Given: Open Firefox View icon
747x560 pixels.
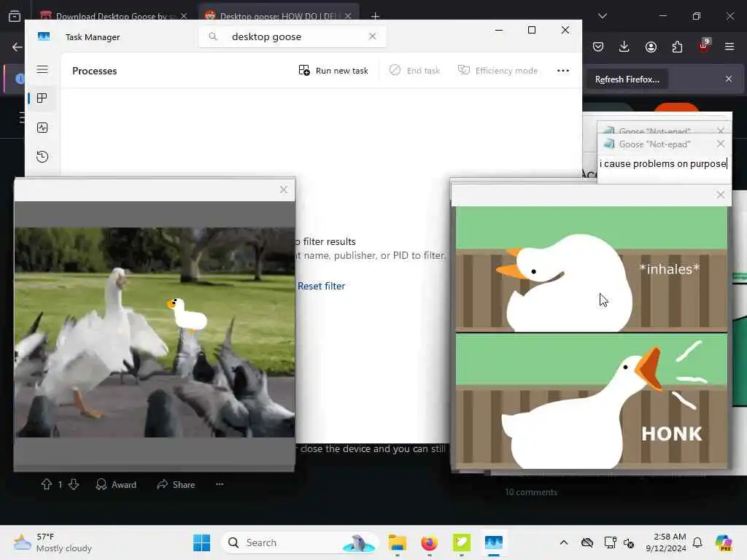Looking at the screenshot, I should tap(15, 16).
